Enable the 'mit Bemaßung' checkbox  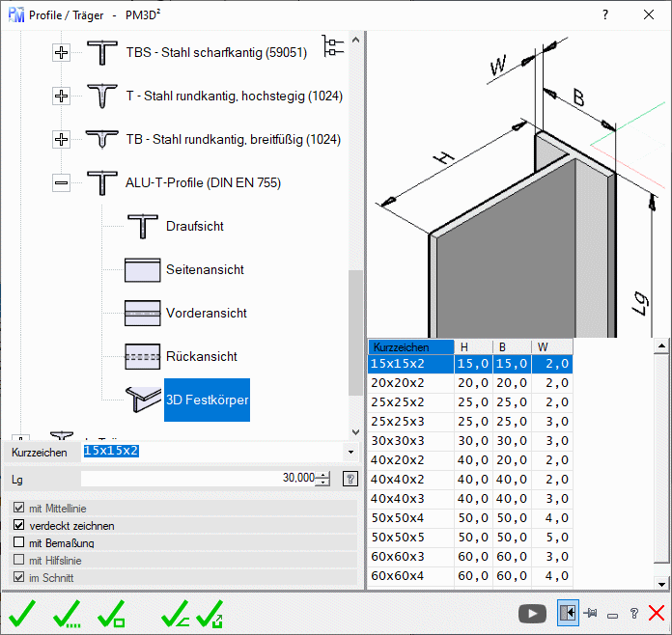tap(18, 543)
